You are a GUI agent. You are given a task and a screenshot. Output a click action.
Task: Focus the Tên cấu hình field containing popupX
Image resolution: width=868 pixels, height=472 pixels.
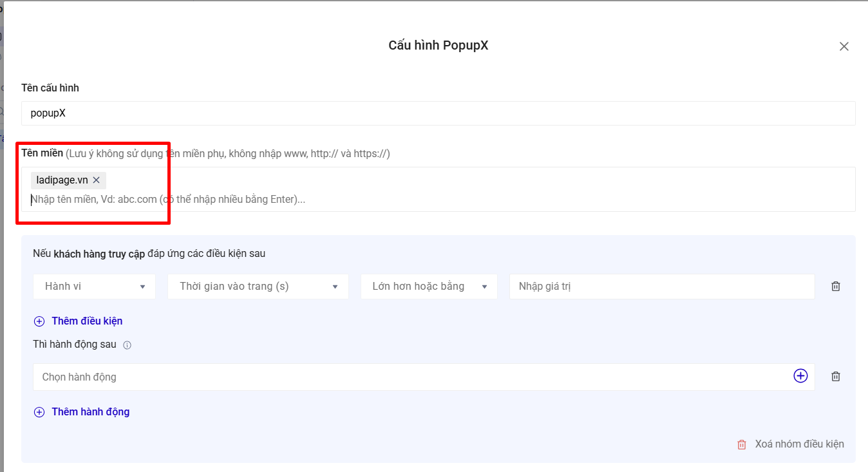[439, 113]
